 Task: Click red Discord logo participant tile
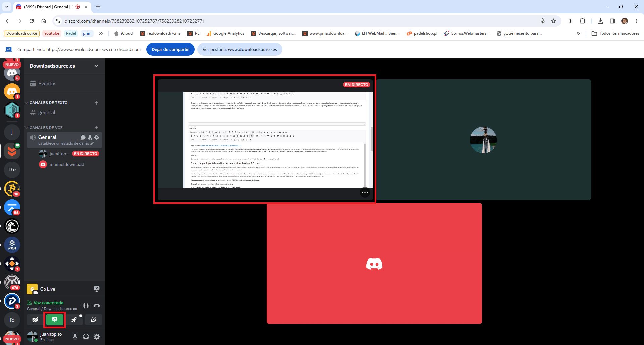point(374,263)
